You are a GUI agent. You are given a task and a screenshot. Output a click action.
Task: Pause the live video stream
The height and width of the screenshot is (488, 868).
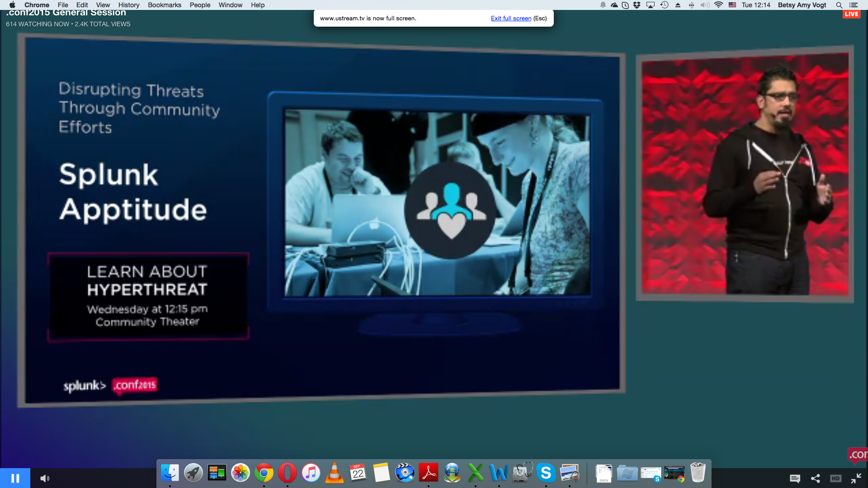click(15, 478)
